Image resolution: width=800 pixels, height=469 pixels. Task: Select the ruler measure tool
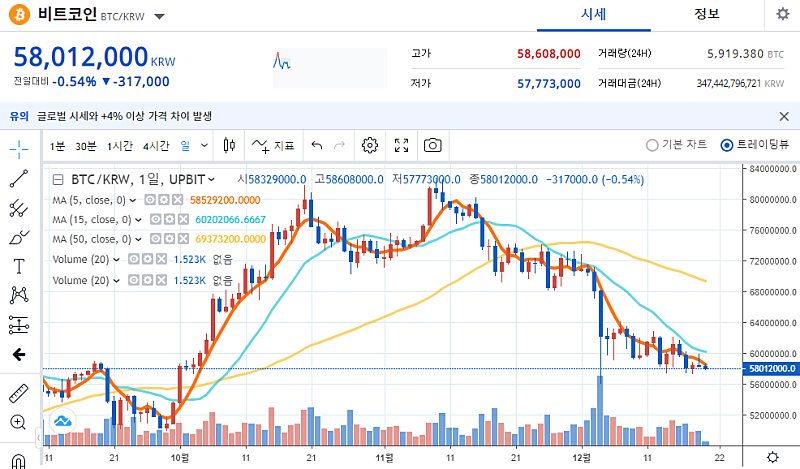tap(19, 393)
